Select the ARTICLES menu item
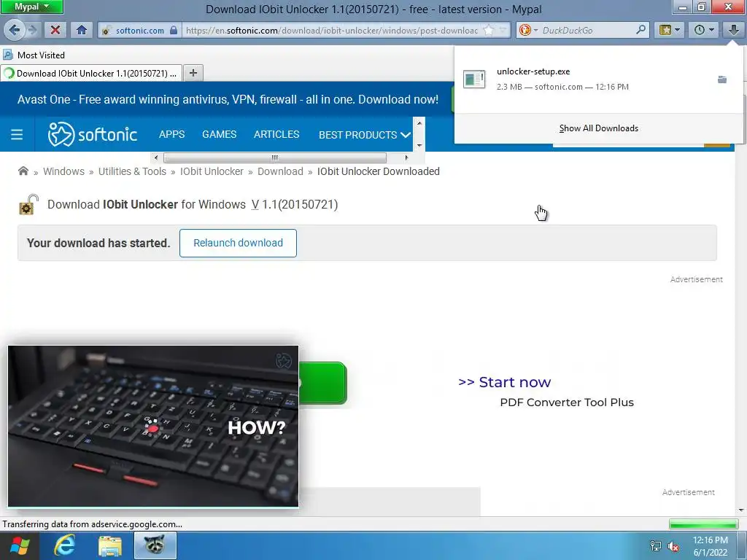747x560 pixels. coord(276,134)
